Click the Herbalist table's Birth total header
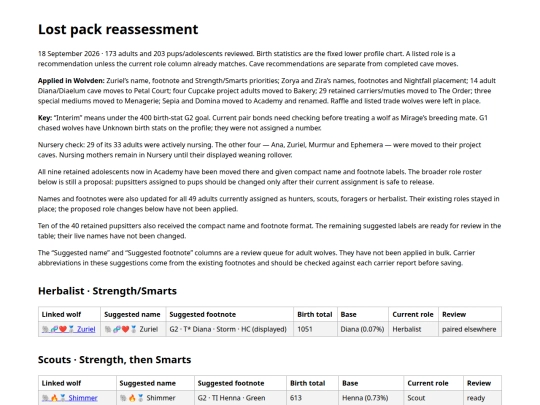This screenshot has width=540, height=405. point(315,314)
